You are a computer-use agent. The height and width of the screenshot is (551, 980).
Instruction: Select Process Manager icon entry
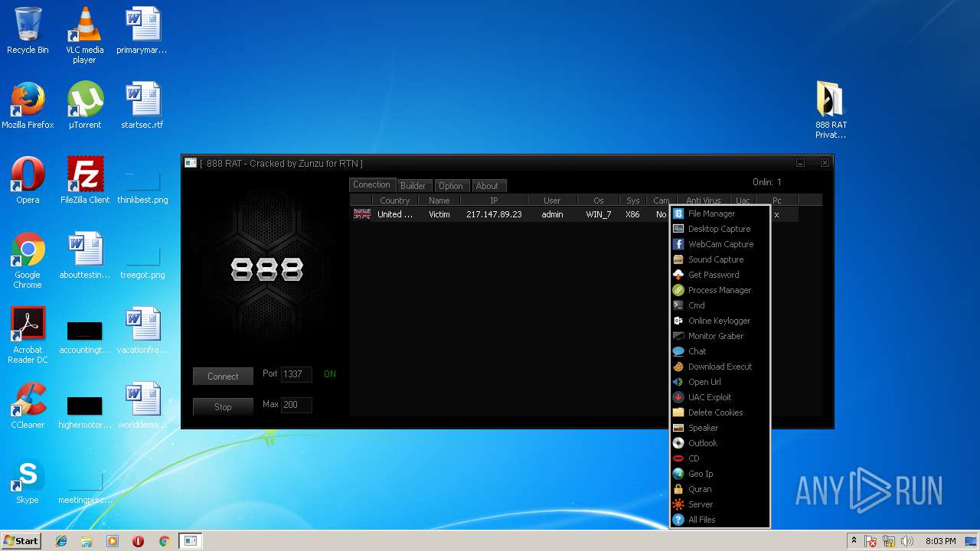[678, 290]
